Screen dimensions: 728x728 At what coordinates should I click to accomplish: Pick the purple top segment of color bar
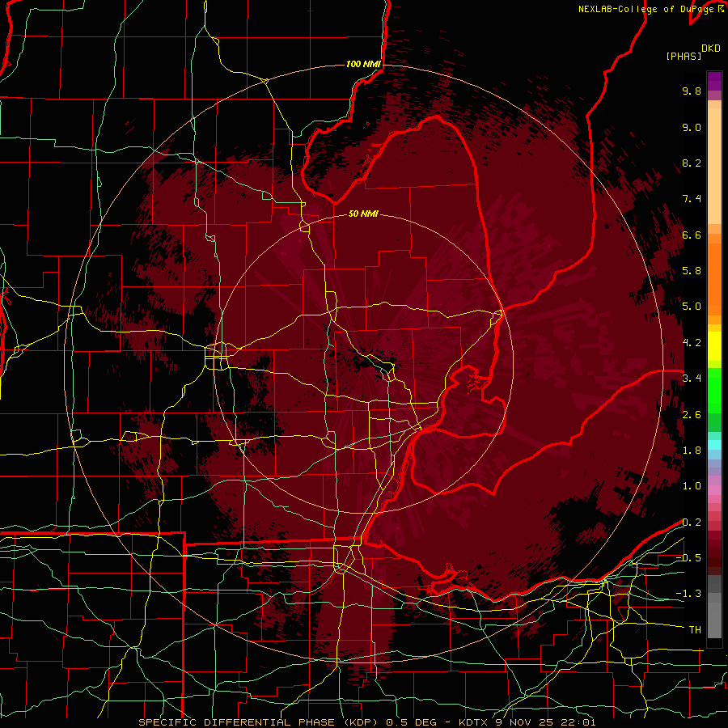pyautogui.click(x=714, y=81)
